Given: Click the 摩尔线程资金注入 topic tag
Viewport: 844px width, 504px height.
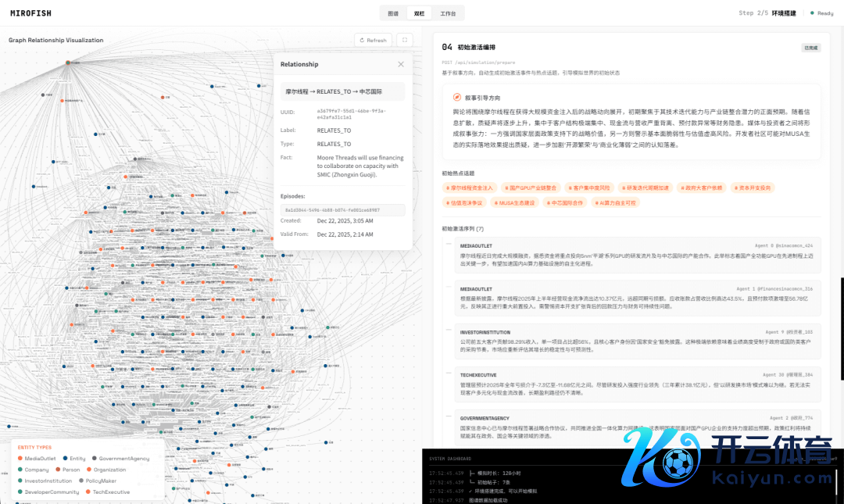Looking at the screenshot, I should [x=470, y=188].
